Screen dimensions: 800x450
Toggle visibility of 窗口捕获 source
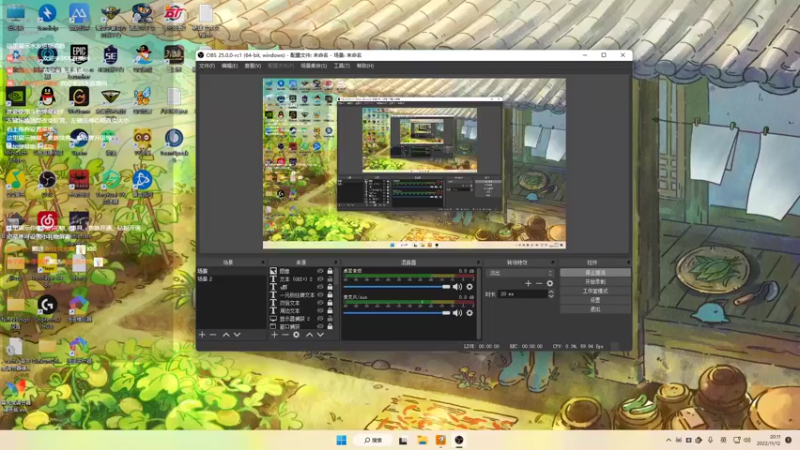coord(320,326)
